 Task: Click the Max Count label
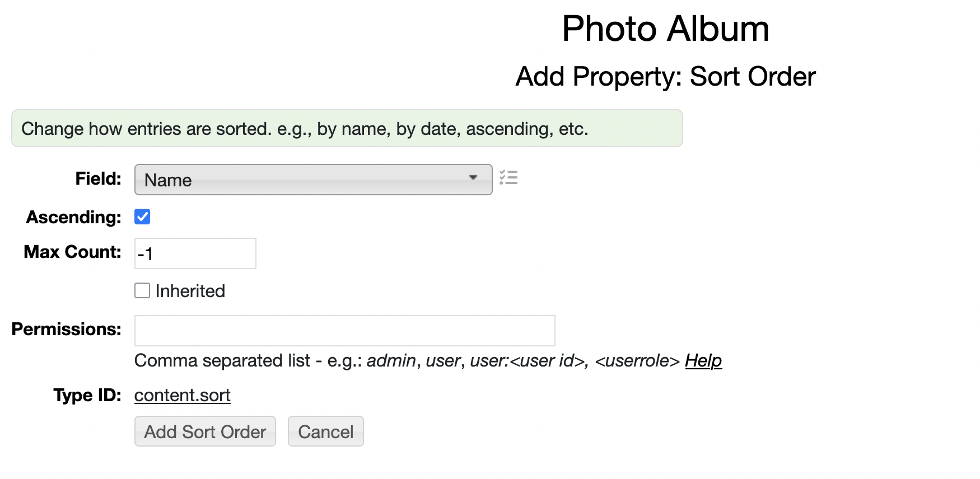point(73,252)
